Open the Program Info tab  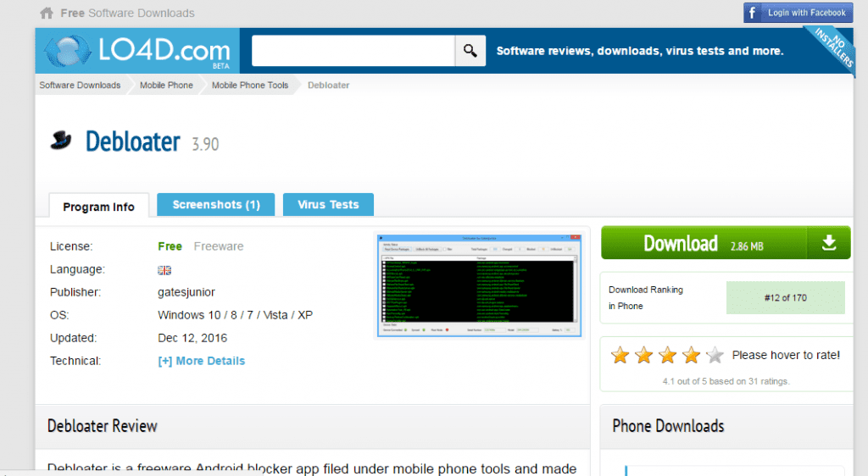tap(98, 207)
